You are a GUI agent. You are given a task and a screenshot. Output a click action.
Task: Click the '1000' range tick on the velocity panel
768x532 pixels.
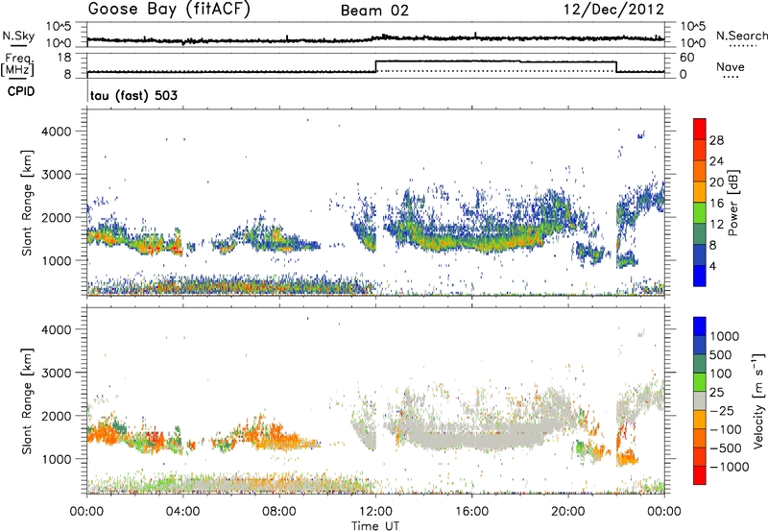[57, 458]
